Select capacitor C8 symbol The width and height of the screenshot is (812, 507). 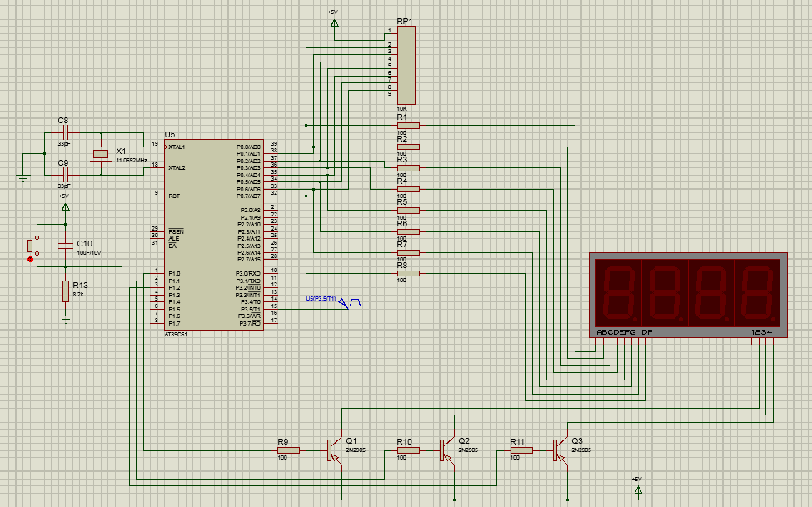tap(66, 132)
